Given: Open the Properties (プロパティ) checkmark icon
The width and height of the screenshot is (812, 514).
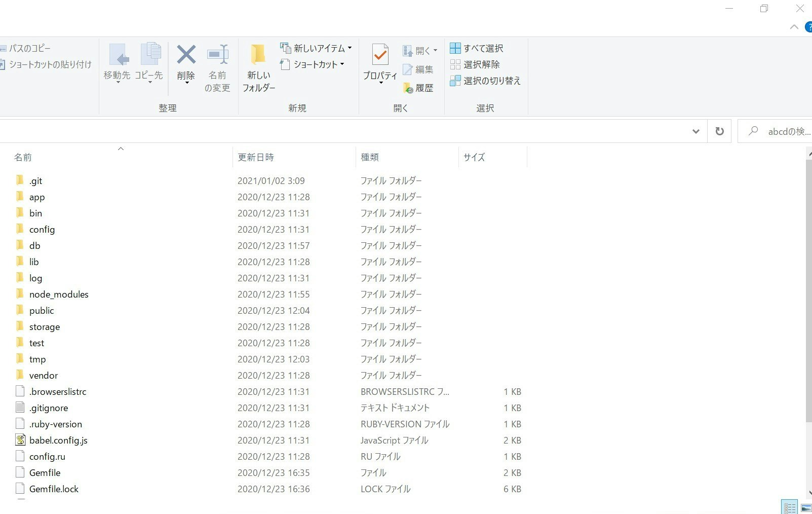Looking at the screenshot, I should coord(380,55).
